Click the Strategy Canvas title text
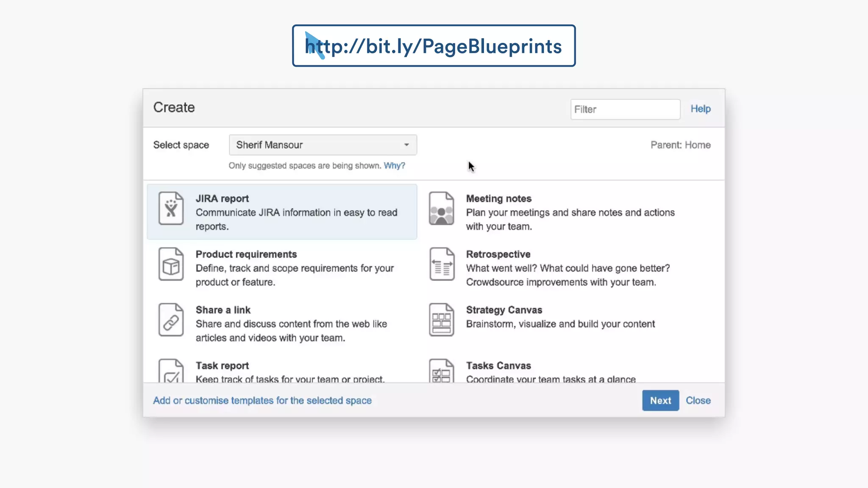The width and height of the screenshot is (868, 488). click(x=504, y=310)
